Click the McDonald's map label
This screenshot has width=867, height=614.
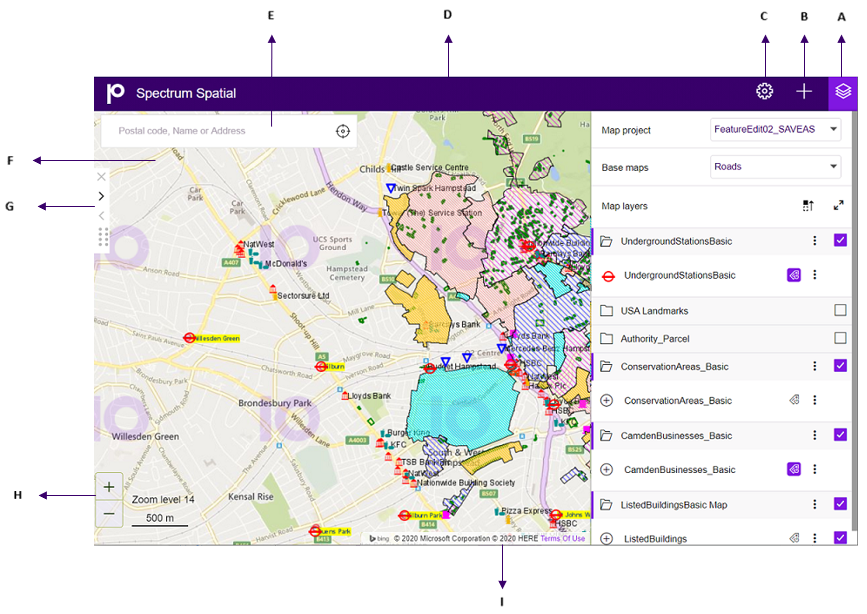[285, 263]
